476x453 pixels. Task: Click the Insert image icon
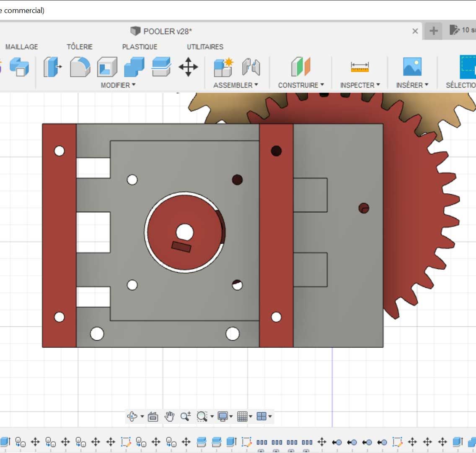coord(412,67)
